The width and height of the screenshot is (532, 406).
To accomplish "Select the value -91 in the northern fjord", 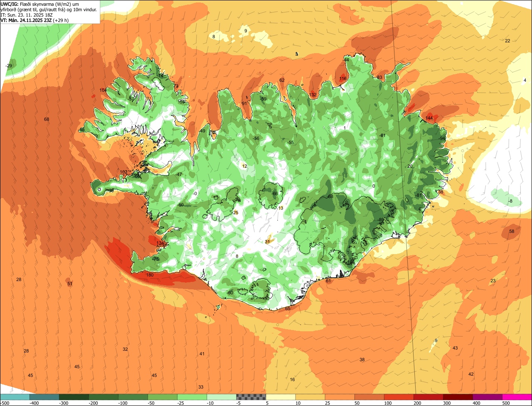I will [244, 103].
